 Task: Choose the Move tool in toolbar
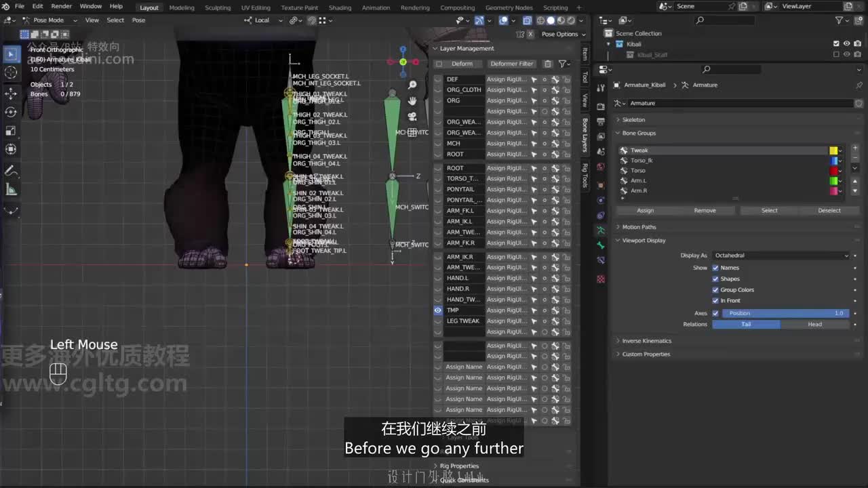tap(11, 93)
